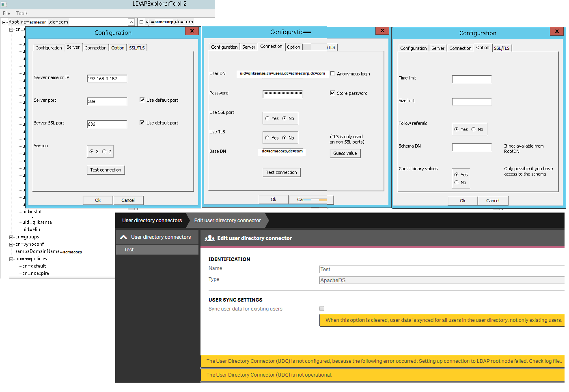
Task: Set Guess binary values to No
Action: pyautogui.click(x=456, y=182)
